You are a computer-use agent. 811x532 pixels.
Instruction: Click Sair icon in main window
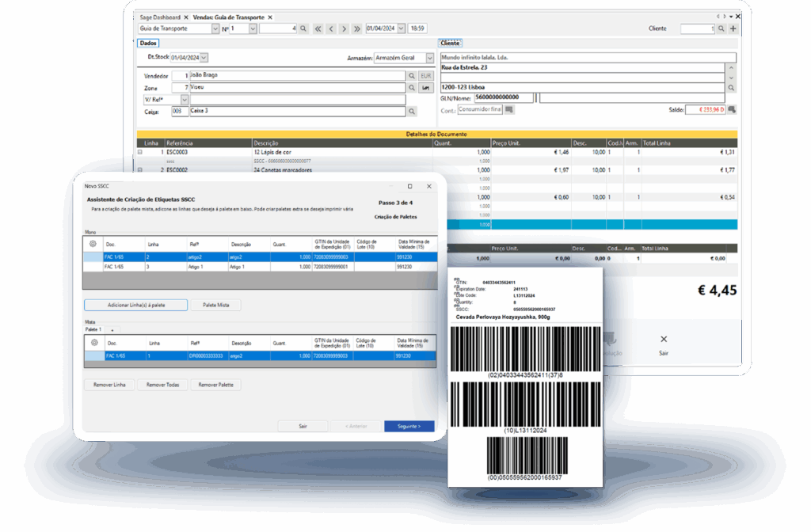pyautogui.click(x=664, y=345)
